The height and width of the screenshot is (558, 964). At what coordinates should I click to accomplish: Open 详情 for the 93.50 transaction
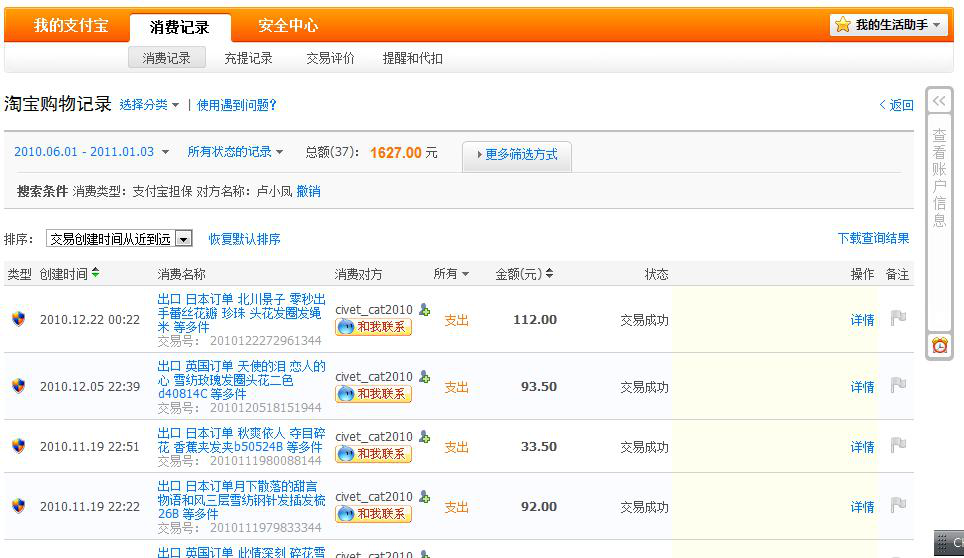tap(862, 387)
